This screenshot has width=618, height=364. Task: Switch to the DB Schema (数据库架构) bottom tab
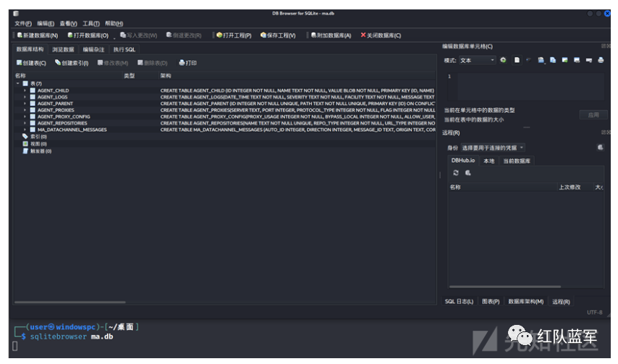[x=526, y=302]
